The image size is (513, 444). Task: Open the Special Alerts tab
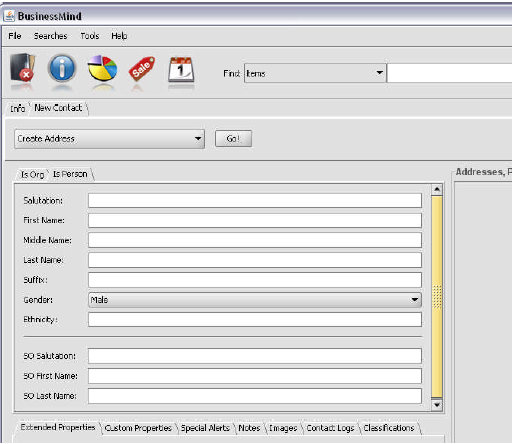click(205, 428)
